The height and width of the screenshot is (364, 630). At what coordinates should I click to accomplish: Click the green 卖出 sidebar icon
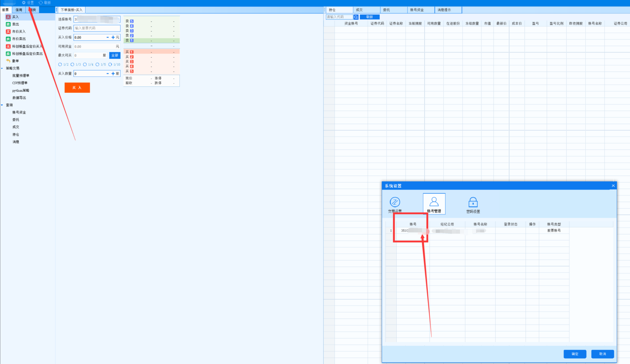pos(8,24)
